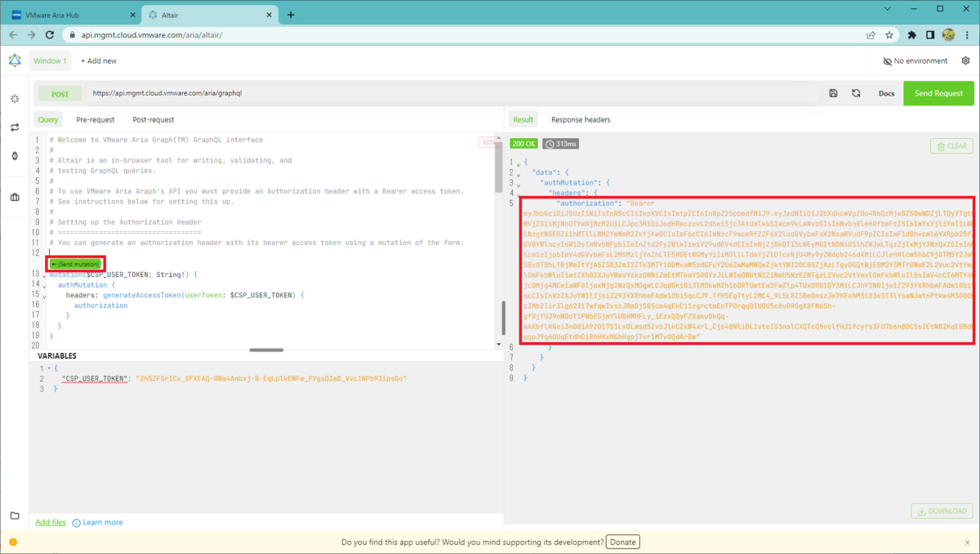Switch to Window 1 tab
The width and height of the screenshot is (980, 554).
point(50,60)
